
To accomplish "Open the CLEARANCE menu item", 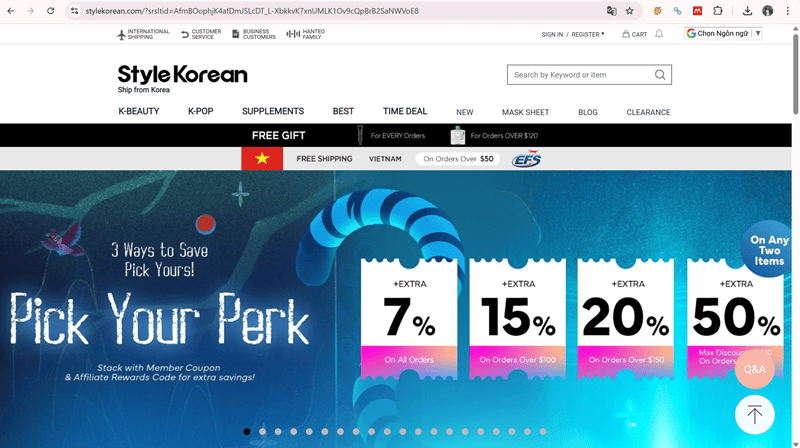I will tap(648, 112).
